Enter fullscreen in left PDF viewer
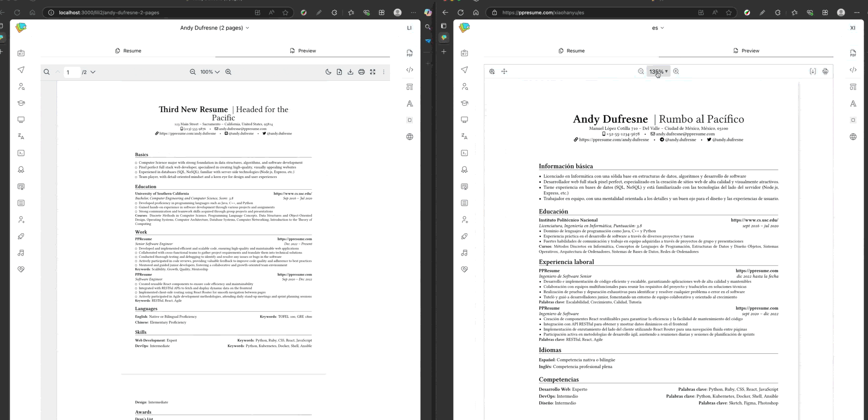This screenshot has height=420, width=868. click(x=373, y=72)
